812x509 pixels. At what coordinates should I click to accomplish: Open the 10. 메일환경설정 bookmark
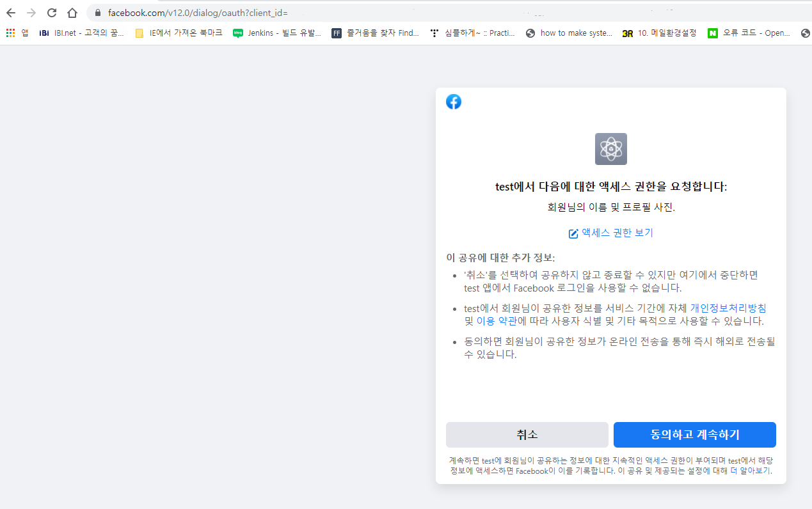point(659,33)
